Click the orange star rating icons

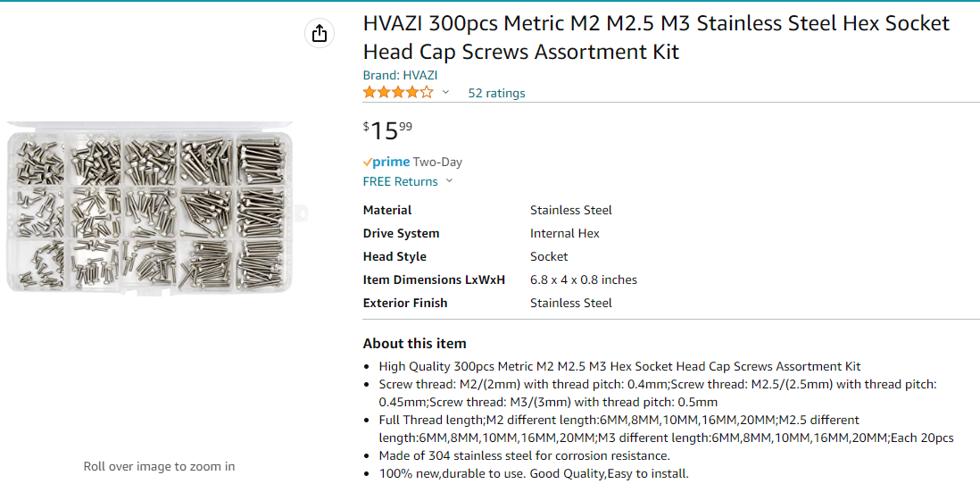tap(398, 93)
